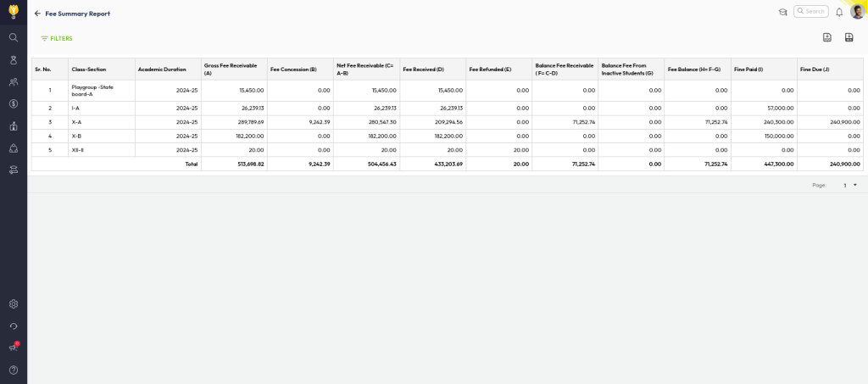Open the Page number dropdown
Image resolution: width=868 pixels, height=384 pixels.
tap(849, 185)
